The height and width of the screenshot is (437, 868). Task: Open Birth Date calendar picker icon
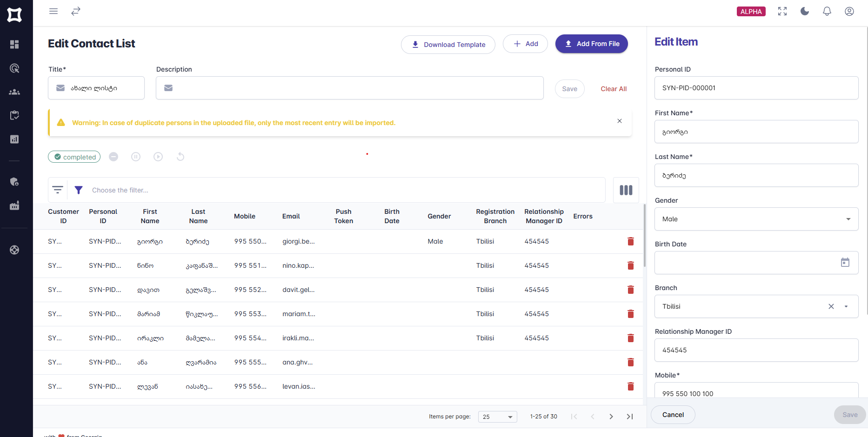[x=845, y=263]
